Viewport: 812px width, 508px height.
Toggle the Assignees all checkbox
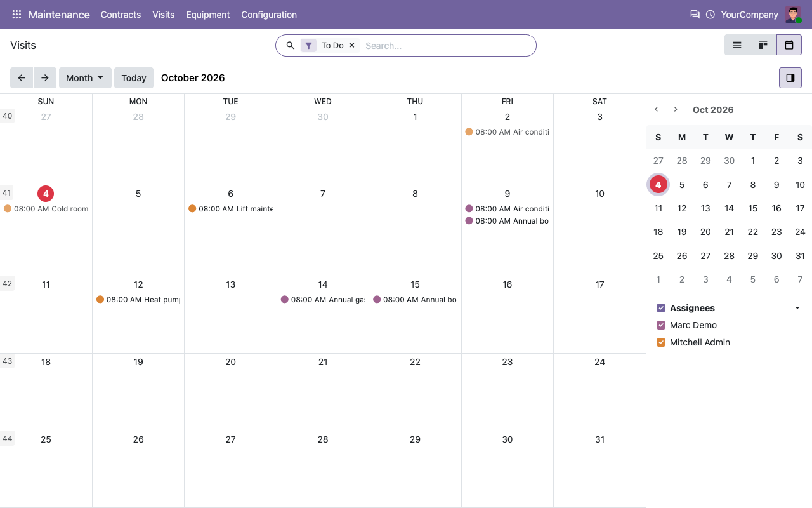[x=661, y=308]
